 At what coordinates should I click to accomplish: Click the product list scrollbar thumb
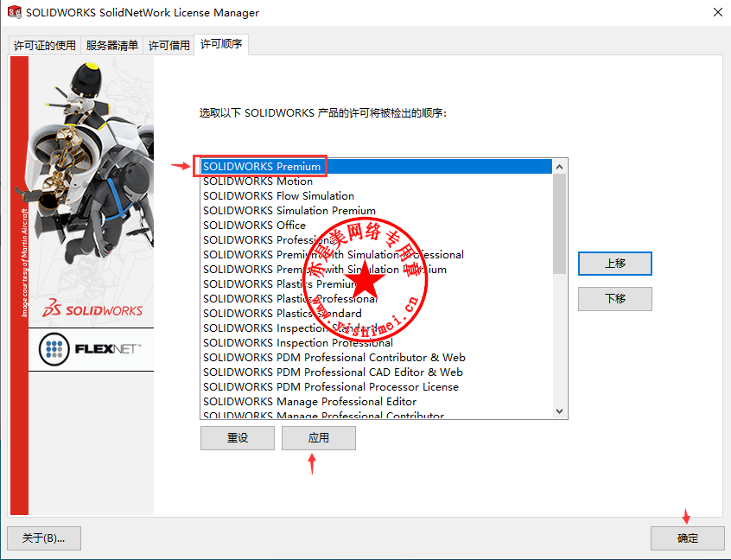(559, 224)
